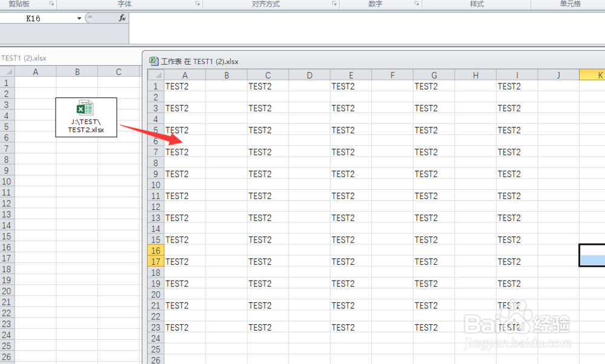
Task: Select all cells in embedded worksheet corner
Action: (x=155, y=75)
